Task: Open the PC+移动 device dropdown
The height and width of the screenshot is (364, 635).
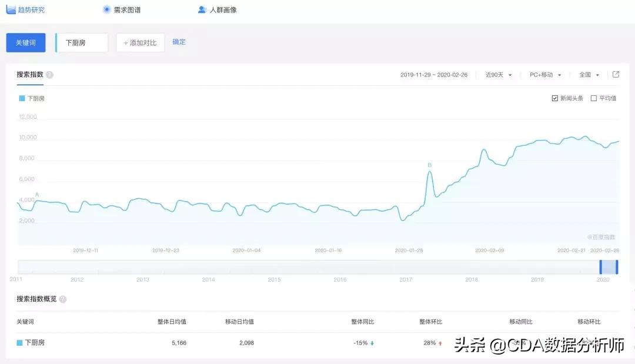Action: [x=542, y=75]
